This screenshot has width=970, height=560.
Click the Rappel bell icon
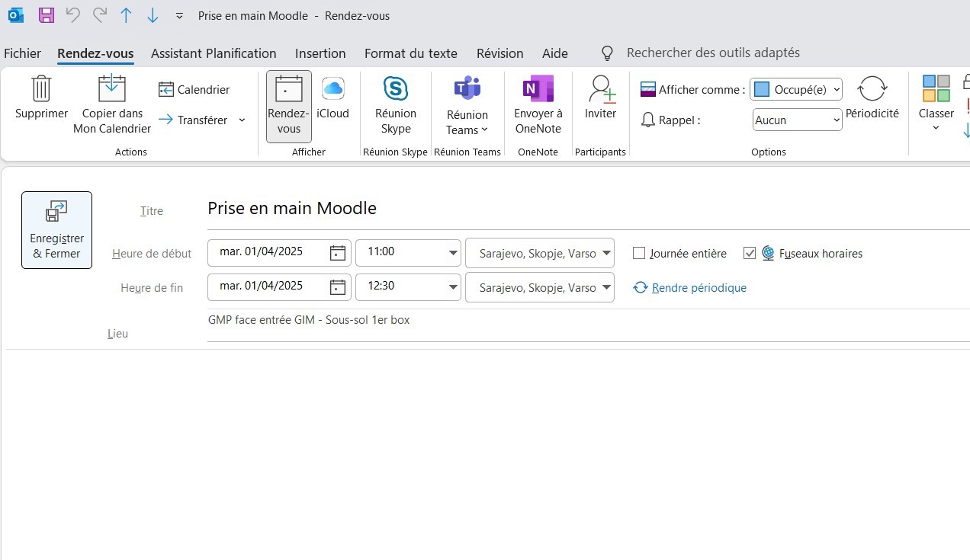(x=648, y=120)
